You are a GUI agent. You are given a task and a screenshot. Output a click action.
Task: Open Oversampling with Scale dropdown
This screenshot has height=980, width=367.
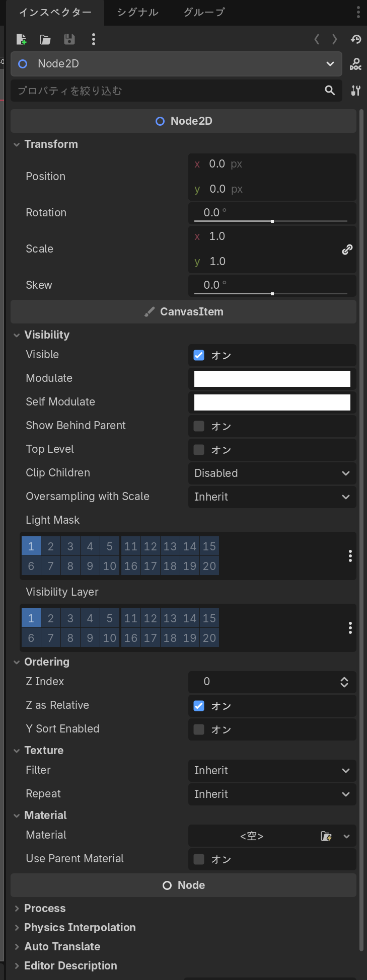pyautogui.click(x=272, y=497)
